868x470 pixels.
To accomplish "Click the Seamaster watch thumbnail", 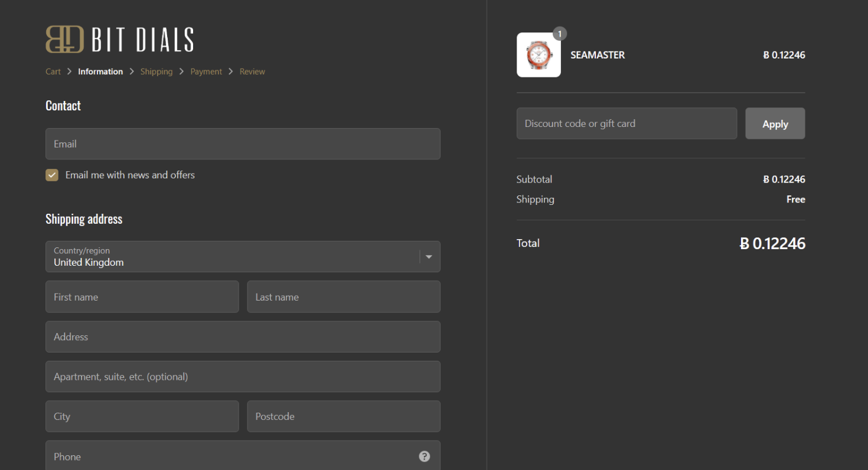I will (539, 56).
